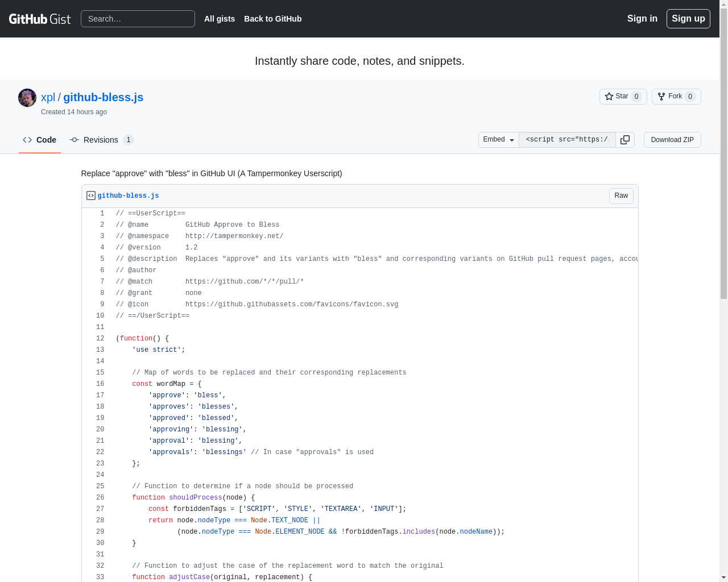Screen dimensions: 728x582
Task: View the Raw file
Action: pyautogui.click(x=621, y=196)
